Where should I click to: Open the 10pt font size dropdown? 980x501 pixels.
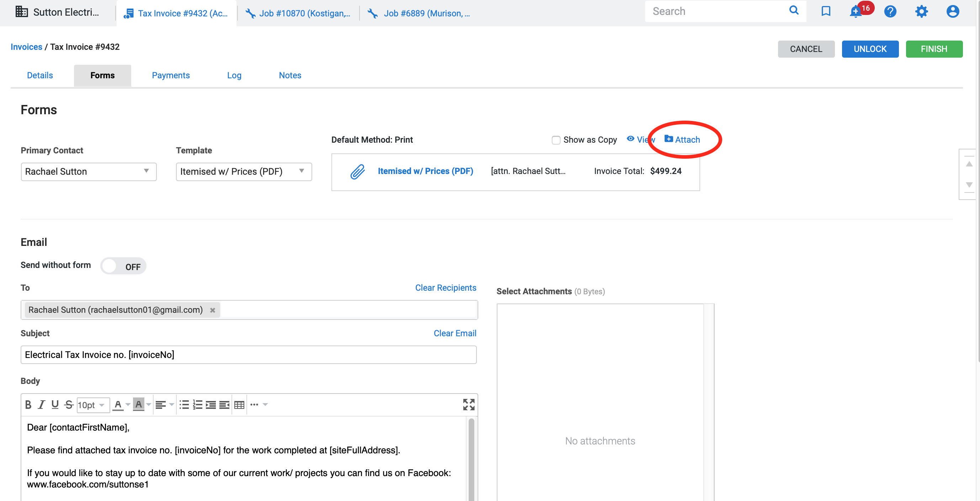coord(92,405)
